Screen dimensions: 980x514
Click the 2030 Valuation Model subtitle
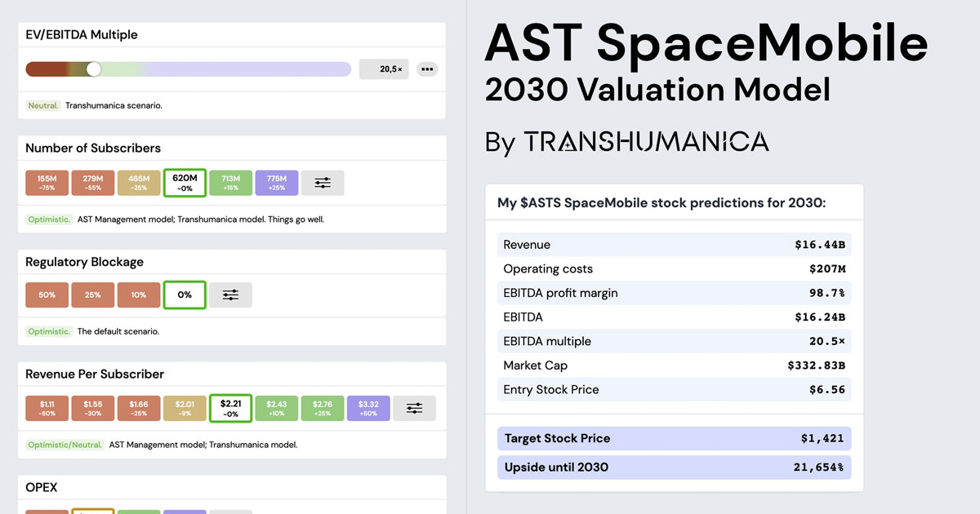coord(657,90)
